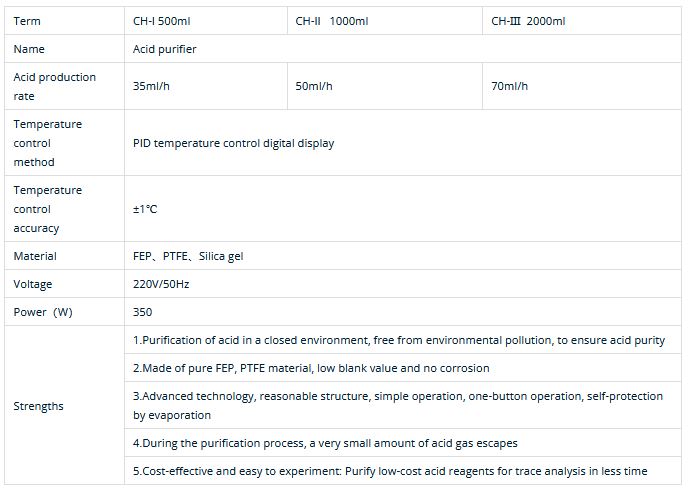Click the closed environment purification strength line
Screen dimensions: 689x500
pyautogui.click(x=398, y=340)
